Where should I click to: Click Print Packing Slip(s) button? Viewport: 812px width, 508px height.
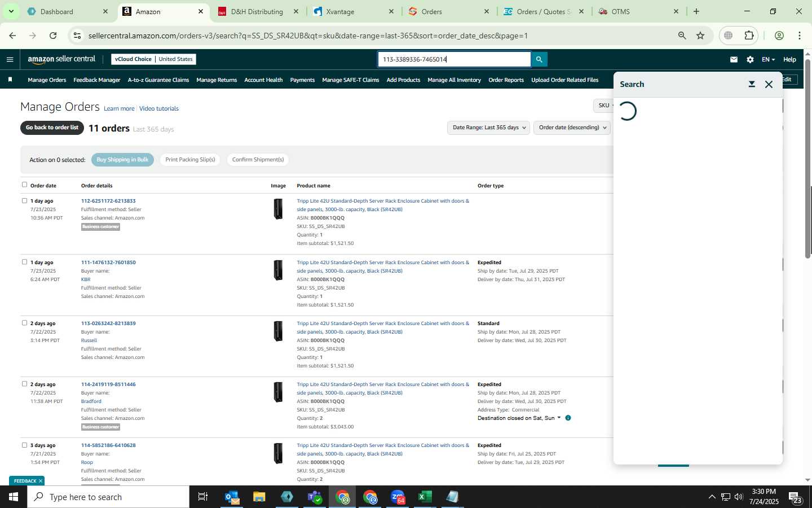point(190,160)
